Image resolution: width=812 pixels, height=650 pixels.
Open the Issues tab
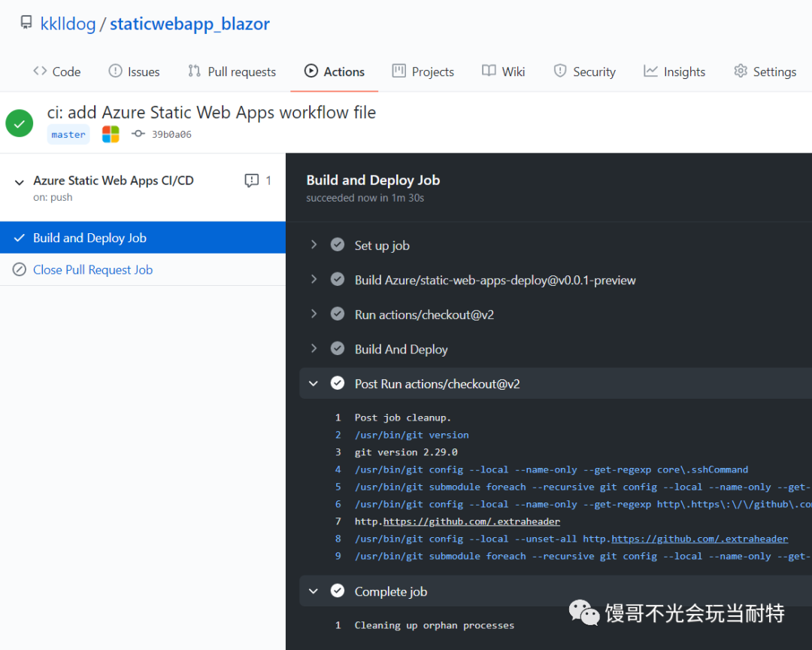click(x=134, y=71)
